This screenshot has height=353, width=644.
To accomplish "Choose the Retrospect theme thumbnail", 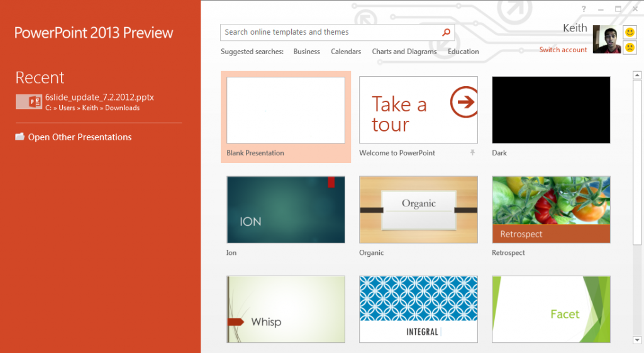I will tap(551, 210).
